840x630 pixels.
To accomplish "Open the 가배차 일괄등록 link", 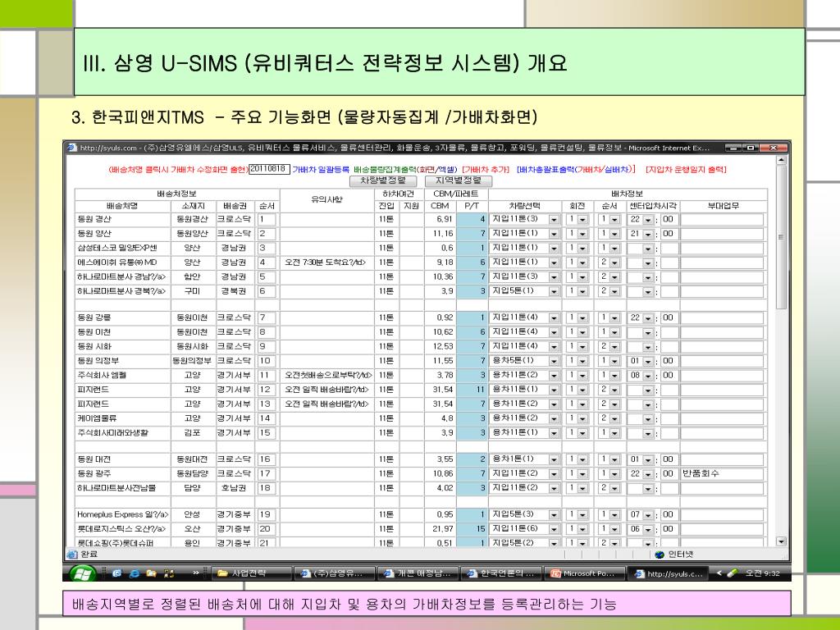I will (321, 170).
